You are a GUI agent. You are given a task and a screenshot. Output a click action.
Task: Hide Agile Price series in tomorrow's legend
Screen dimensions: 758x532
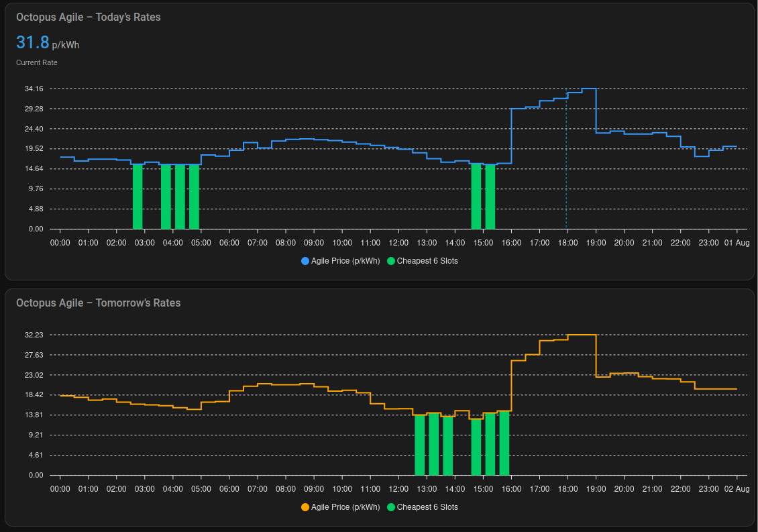[x=345, y=507]
